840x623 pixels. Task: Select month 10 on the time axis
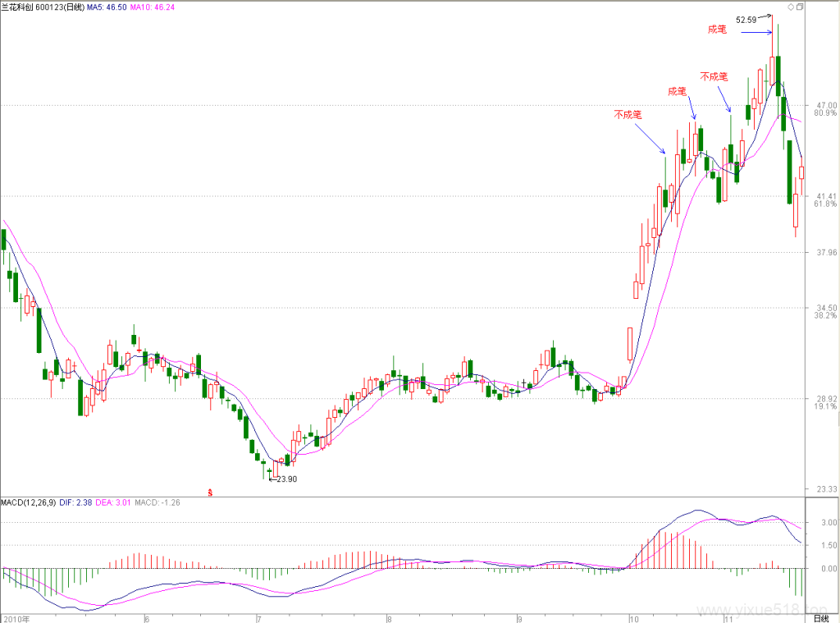pos(634,619)
